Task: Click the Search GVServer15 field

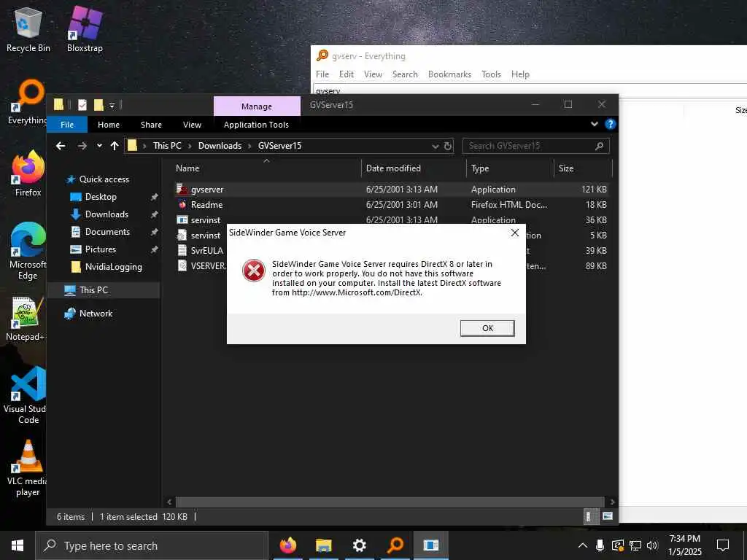Action: pyautogui.click(x=535, y=146)
